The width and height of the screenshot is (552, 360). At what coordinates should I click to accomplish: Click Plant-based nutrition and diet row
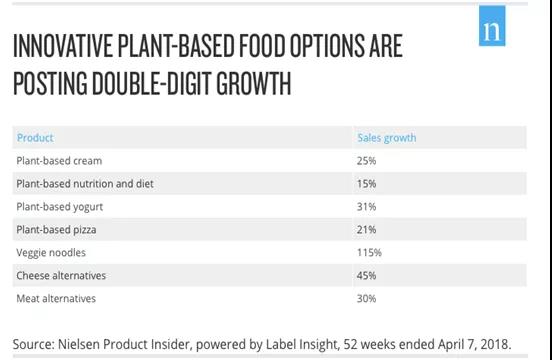269,184
